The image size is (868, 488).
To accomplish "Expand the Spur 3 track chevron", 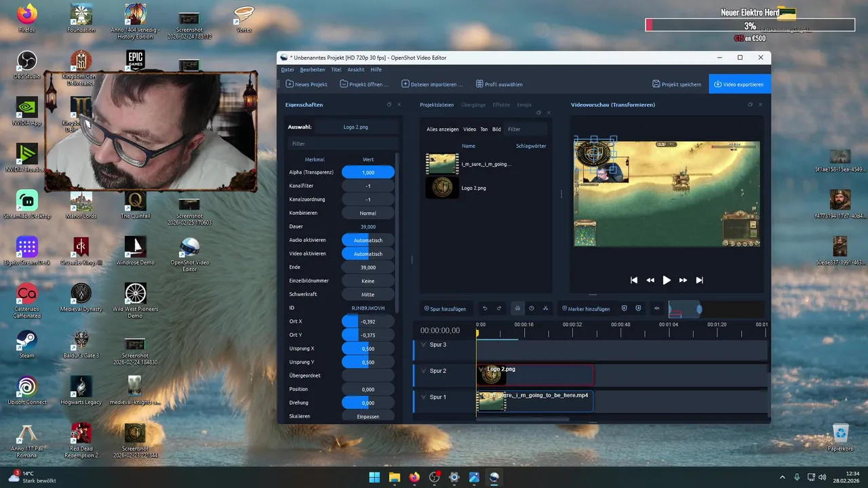I will pos(424,345).
